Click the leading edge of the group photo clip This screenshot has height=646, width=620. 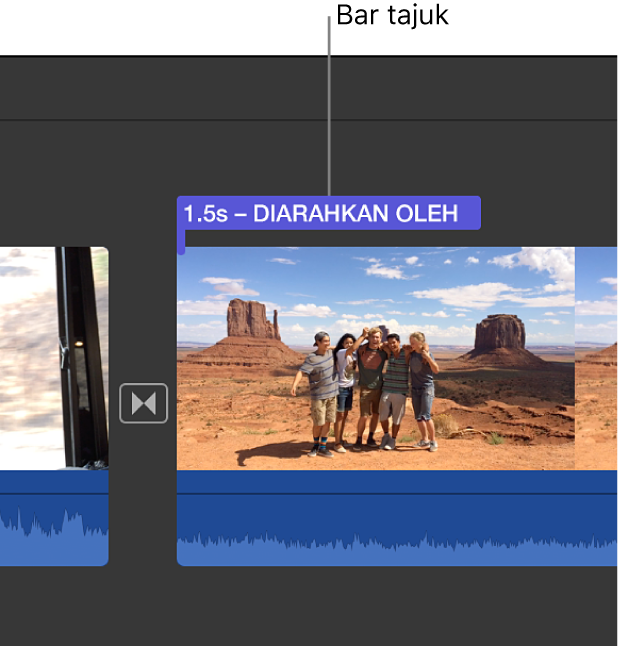(x=178, y=406)
